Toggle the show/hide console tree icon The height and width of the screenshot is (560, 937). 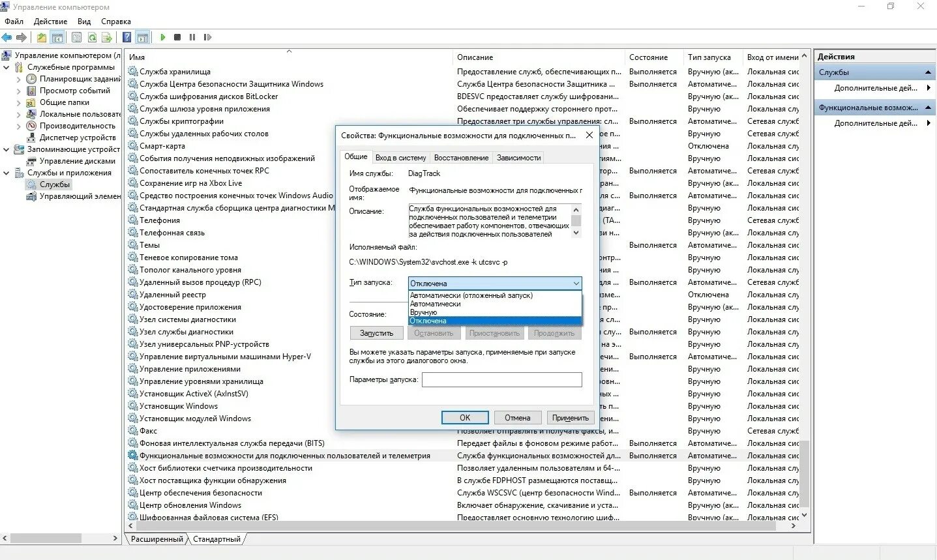coord(57,37)
